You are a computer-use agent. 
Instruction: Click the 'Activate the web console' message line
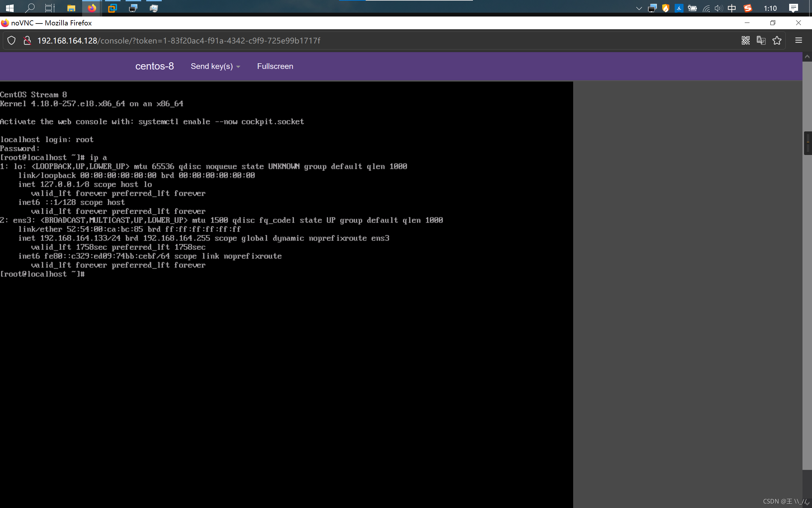tap(152, 122)
